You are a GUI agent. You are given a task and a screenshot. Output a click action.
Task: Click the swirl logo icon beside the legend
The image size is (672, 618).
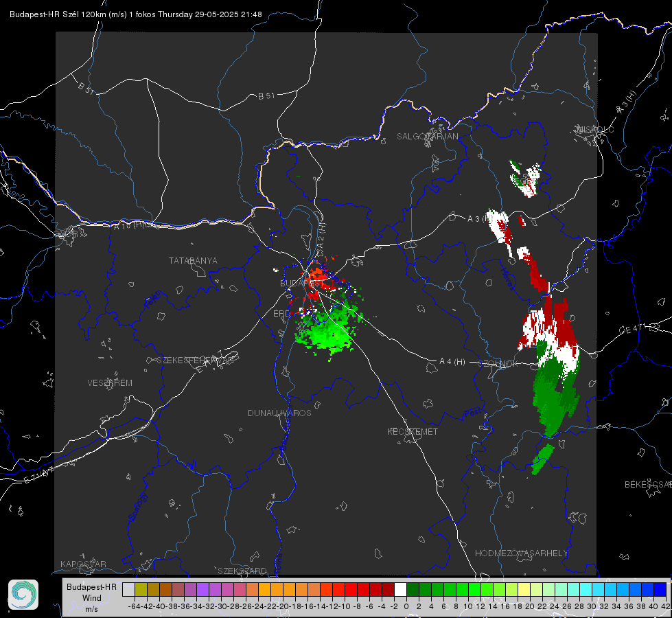[x=23, y=595]
